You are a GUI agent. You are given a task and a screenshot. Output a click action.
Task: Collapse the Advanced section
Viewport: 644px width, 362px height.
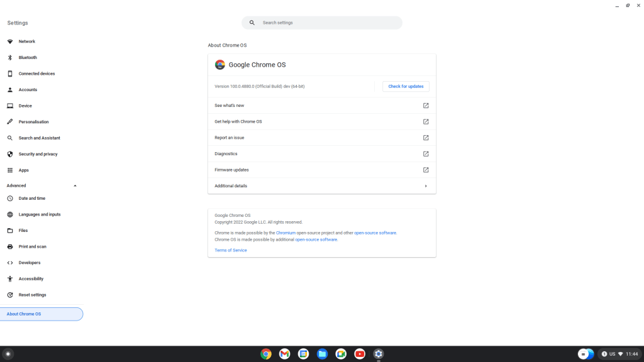75,185
